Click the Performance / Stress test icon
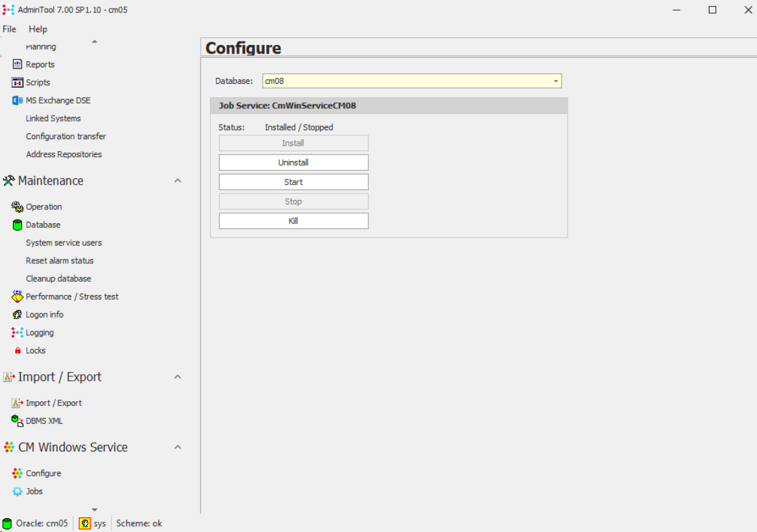 (x=17, y=296)
